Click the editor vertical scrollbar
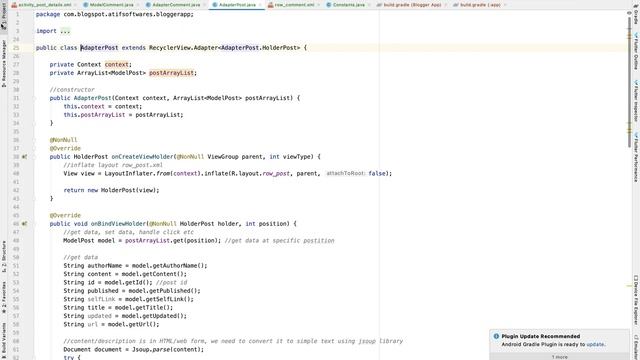This screenshot has width=640, height=360. point(629,82)
